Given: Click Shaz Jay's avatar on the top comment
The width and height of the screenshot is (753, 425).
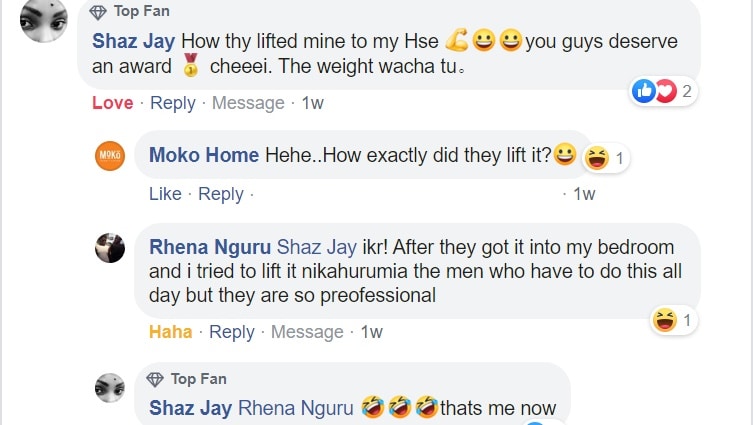Looking at the screenshot, I should 44,22.
